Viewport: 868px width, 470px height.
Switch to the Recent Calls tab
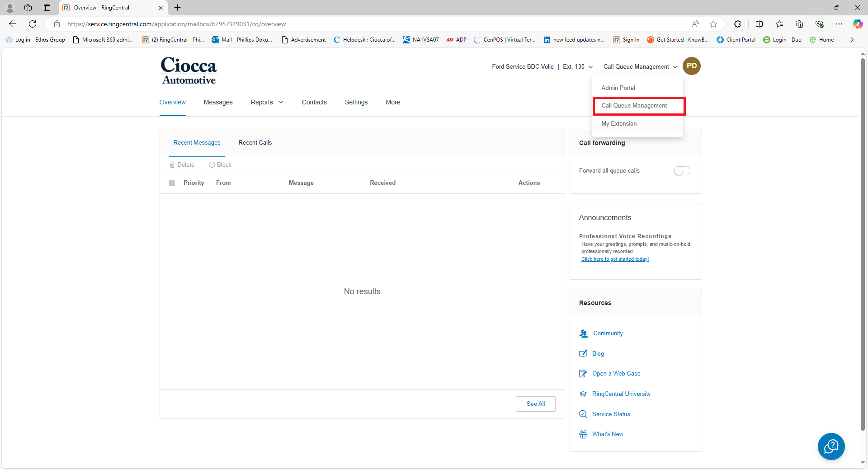255,143
